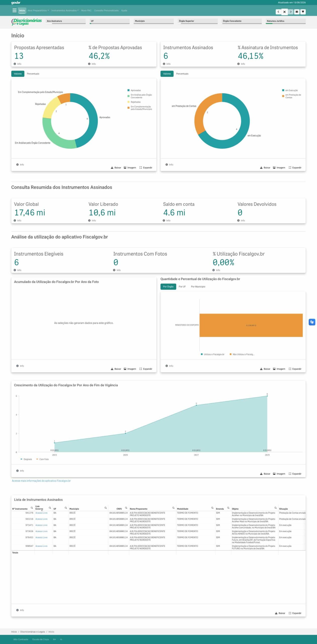Clear all selections with the X icon
The height and width of the screenshot is (644, 317).
(284, 12)
